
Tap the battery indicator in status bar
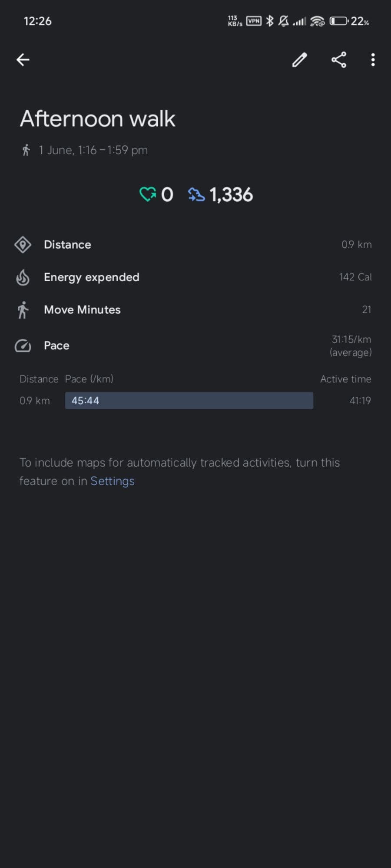(x=339, y=21)
